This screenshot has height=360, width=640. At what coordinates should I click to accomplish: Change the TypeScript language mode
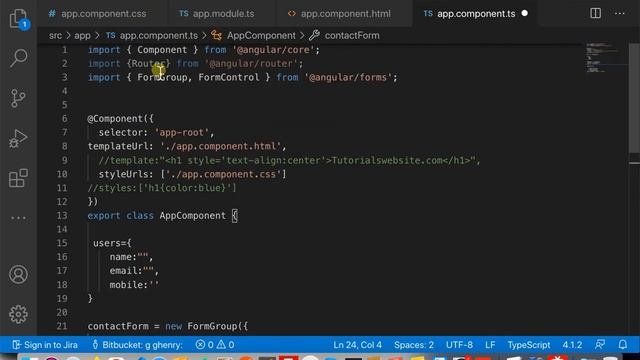pyautogui.click(x=529, y=345)
